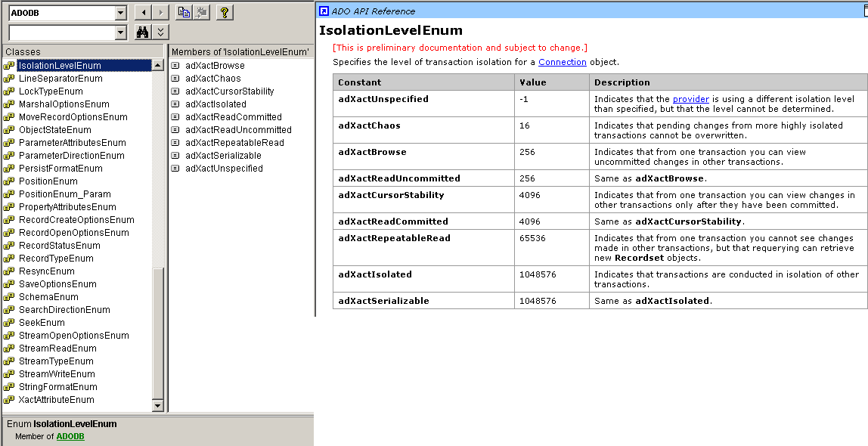Select member adXactUnspecified
This screenshot has width=868, height=446.
tap(225, 169)
